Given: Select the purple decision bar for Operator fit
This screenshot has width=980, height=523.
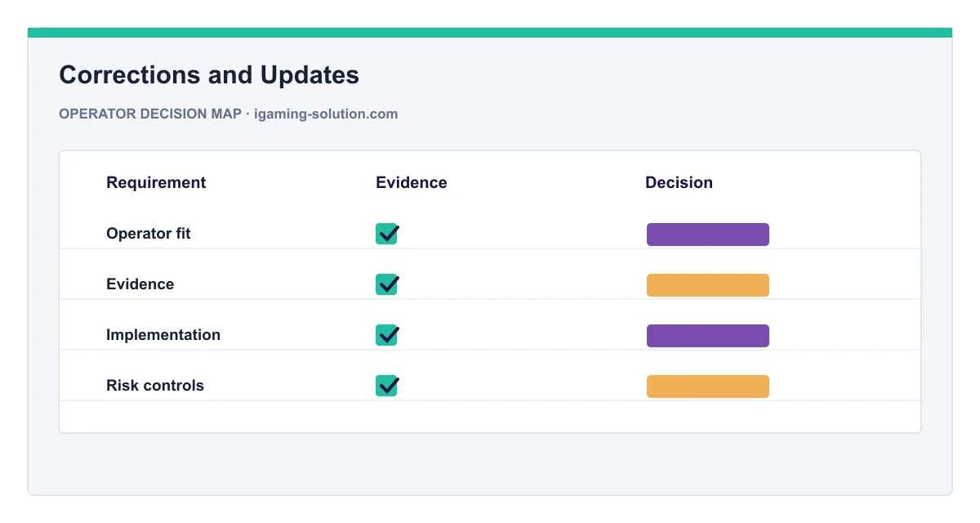Looking at the screenshot, I should coord(708,235).
